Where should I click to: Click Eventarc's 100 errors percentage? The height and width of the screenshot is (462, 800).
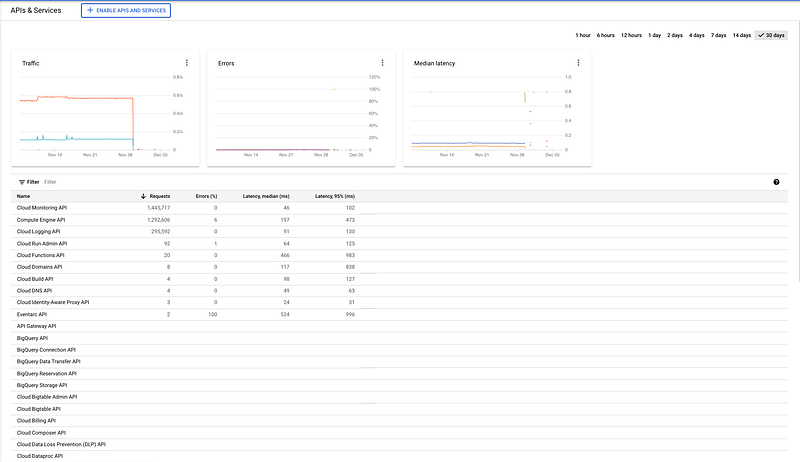click(213, 315)
